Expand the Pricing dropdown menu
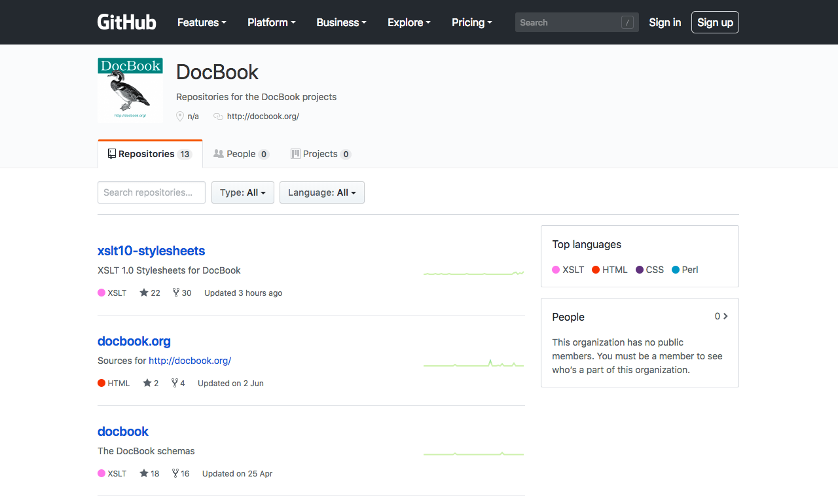Viewport: 838px width, 504px height. coord(472,22)
